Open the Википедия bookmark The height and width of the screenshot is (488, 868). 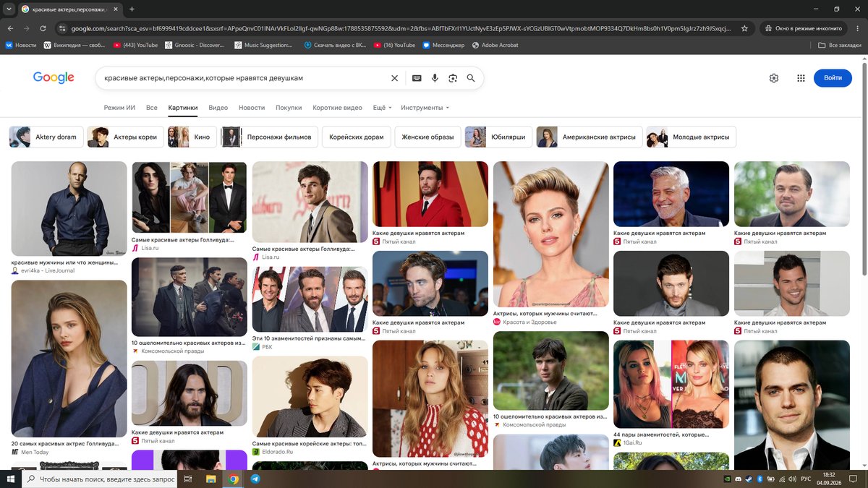(x=75, y=45)
